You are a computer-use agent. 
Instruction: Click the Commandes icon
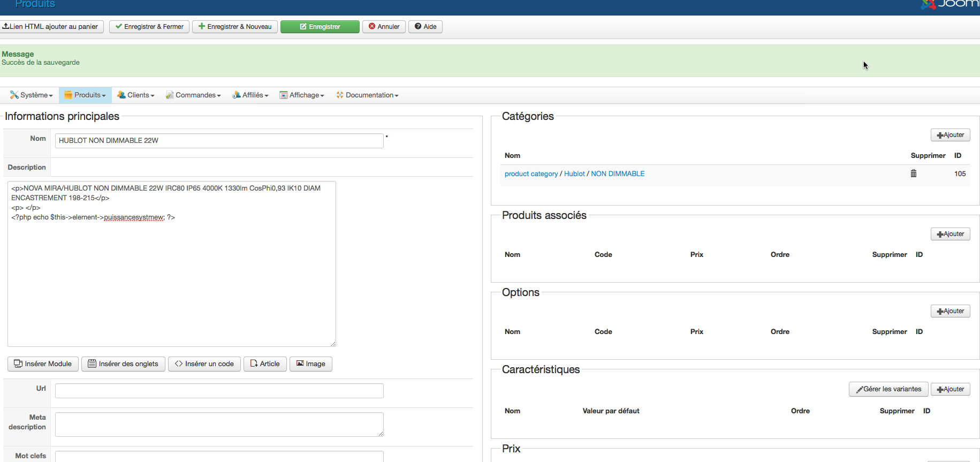pos(170,95)
